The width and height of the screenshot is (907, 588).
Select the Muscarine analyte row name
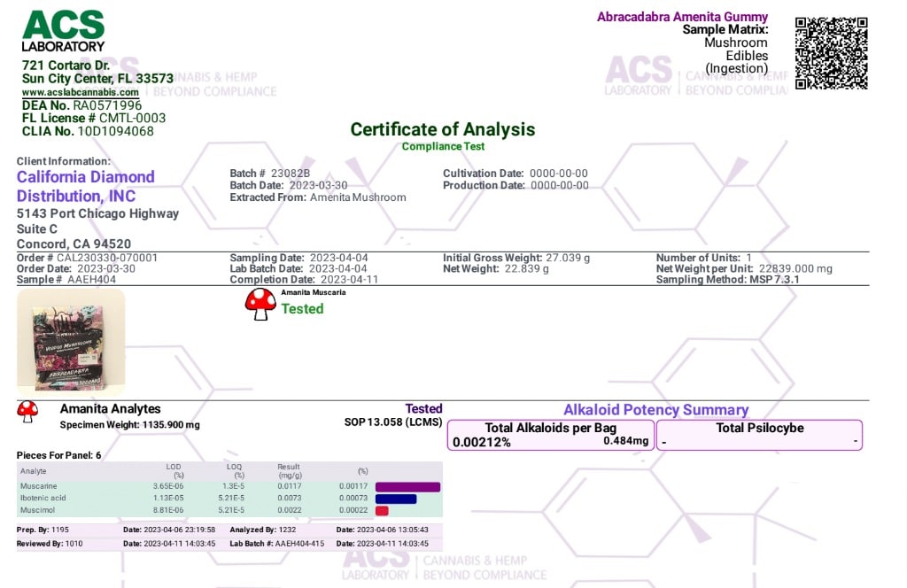[38, 486]
